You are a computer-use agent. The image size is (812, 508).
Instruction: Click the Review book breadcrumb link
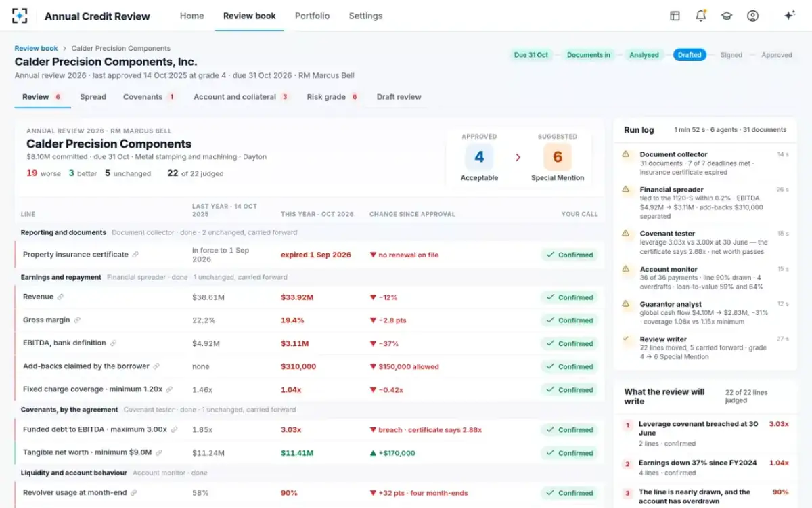[37, 49]
